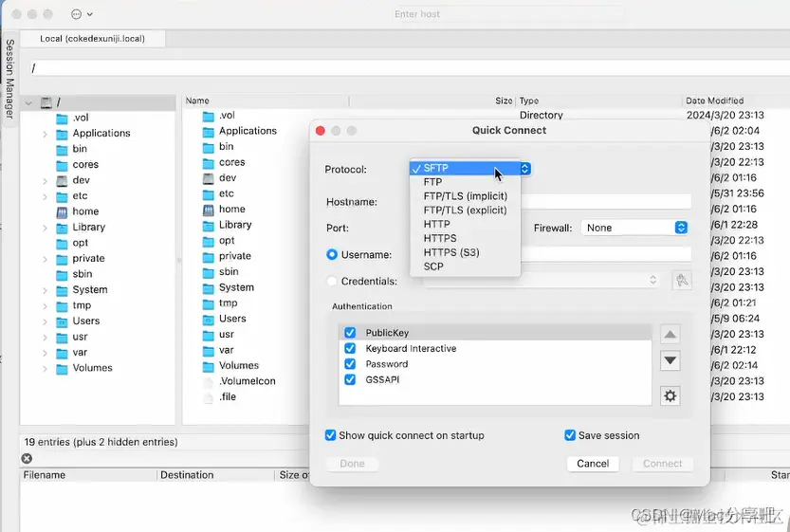Choose SFTP in the protocol list
This screenshot has width=790, height=532.
pyautogui.click(x=465, y=168)
